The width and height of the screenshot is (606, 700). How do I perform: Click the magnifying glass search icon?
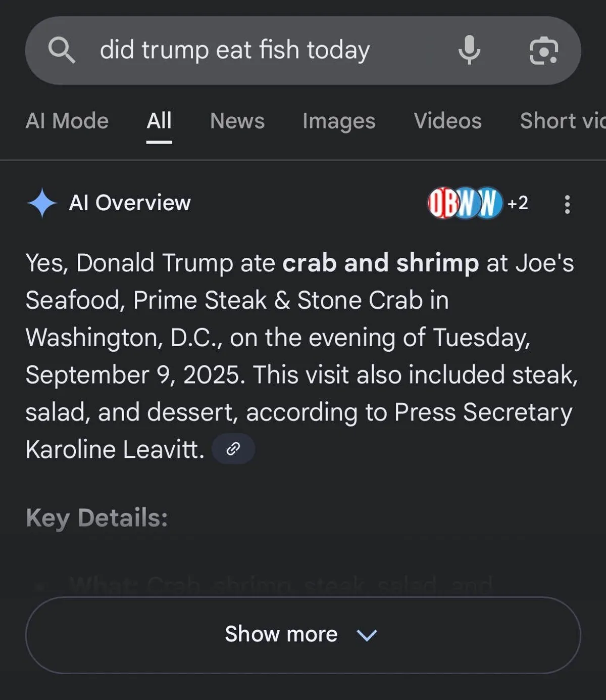point(62,51)
